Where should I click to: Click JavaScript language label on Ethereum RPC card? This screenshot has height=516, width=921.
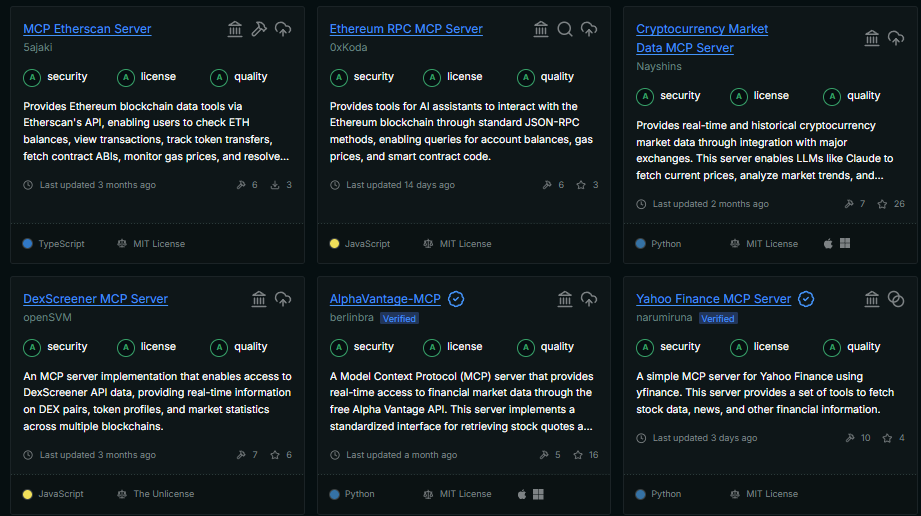pyautogui.click(x=367, y=244)
